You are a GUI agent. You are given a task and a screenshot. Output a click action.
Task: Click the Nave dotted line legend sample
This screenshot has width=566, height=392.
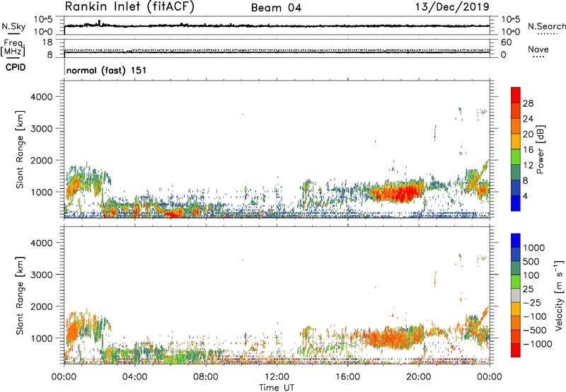tap(538, 57)
